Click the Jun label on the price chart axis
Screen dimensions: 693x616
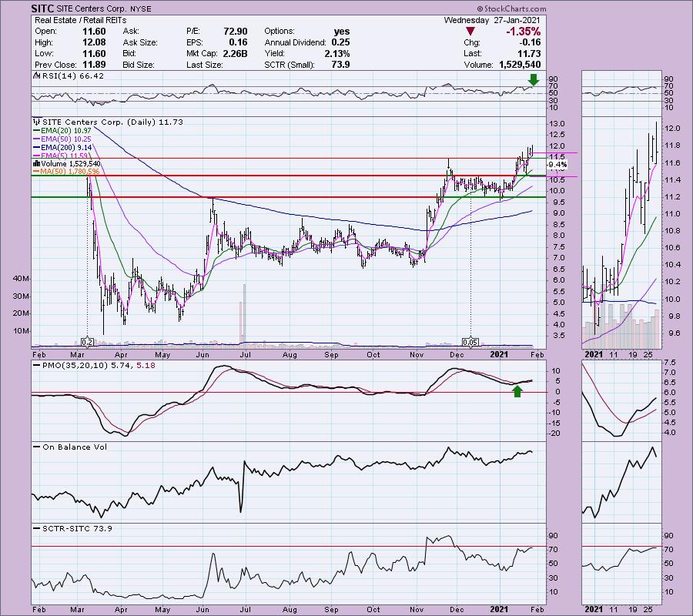click(x=203, y=355)
